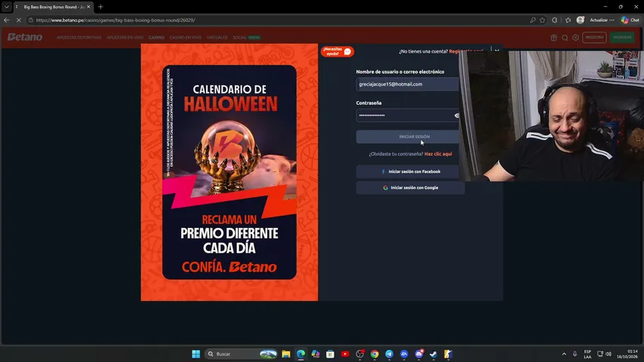Show password with the eye icon

pos(456,115)
